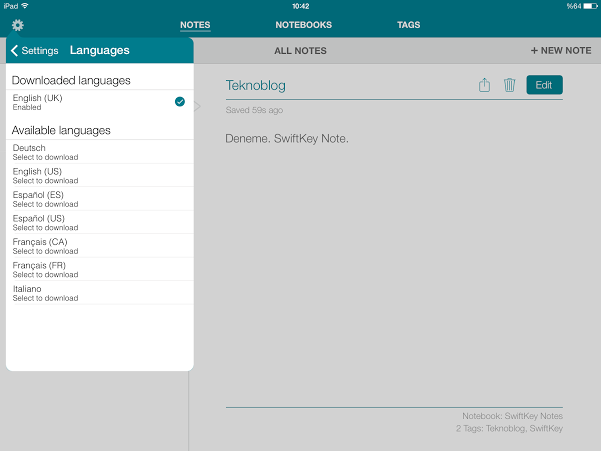Switch to the NOTEBOOKS tab
The height and width of the screenshot is (451, 601).
click(x=304, y=25)
